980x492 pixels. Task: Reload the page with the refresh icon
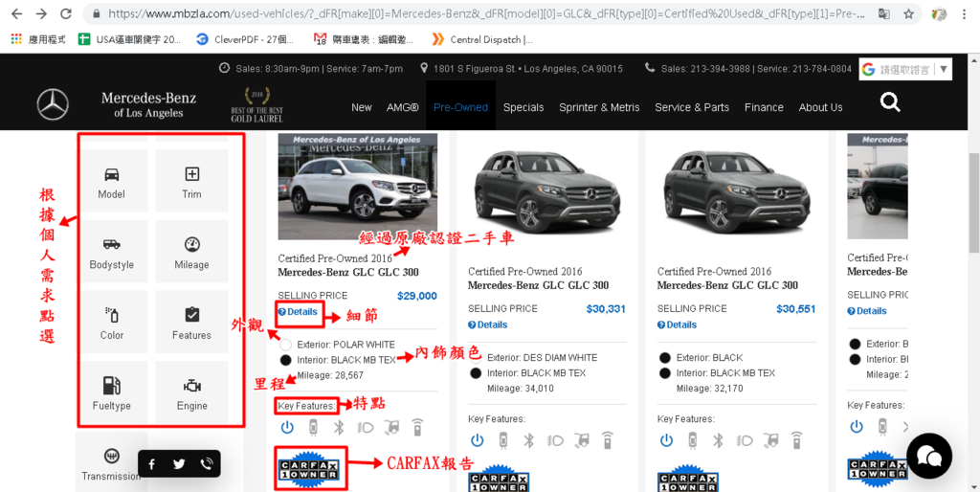(x=66, y=13)
